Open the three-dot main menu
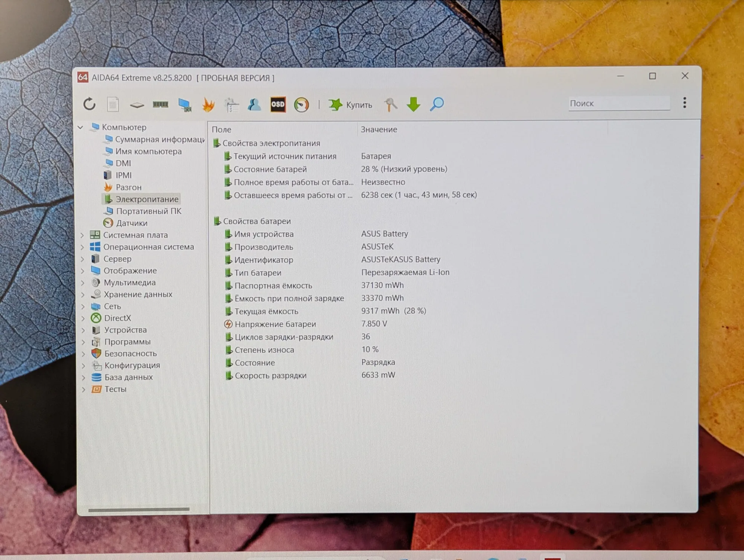 coord(684,103)
